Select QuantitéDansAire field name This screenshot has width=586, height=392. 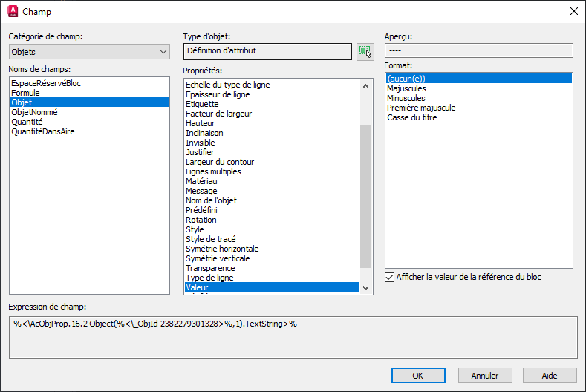pyautogui.click(x=43, y=131)
